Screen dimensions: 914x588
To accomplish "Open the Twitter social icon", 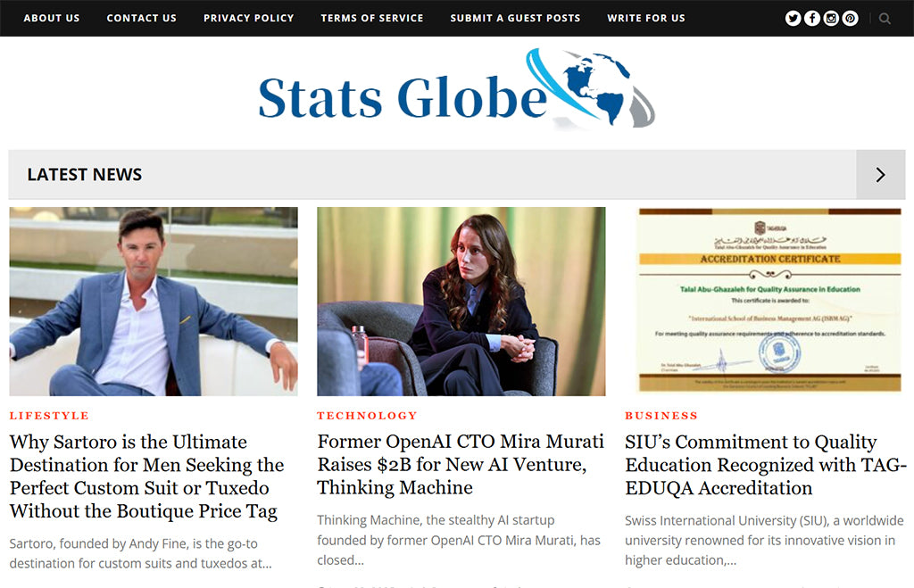I will [x=793, y=19].
